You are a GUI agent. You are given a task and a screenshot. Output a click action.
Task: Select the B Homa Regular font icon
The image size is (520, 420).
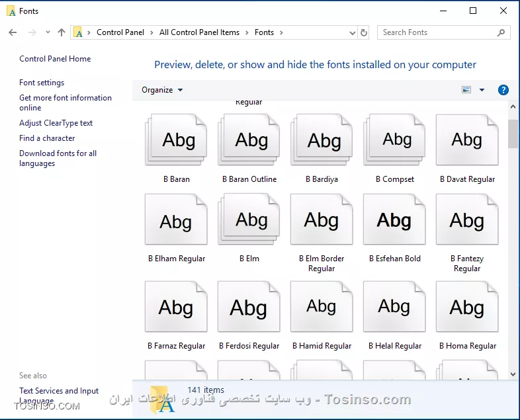pyautogui.click(x=467, y=306)
